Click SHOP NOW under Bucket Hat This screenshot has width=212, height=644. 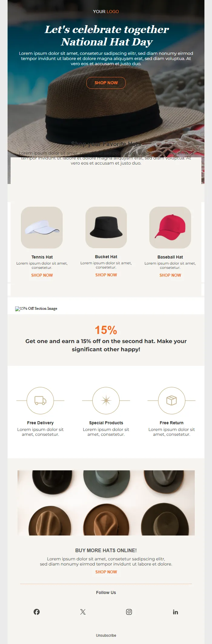[x=106, y=275]
